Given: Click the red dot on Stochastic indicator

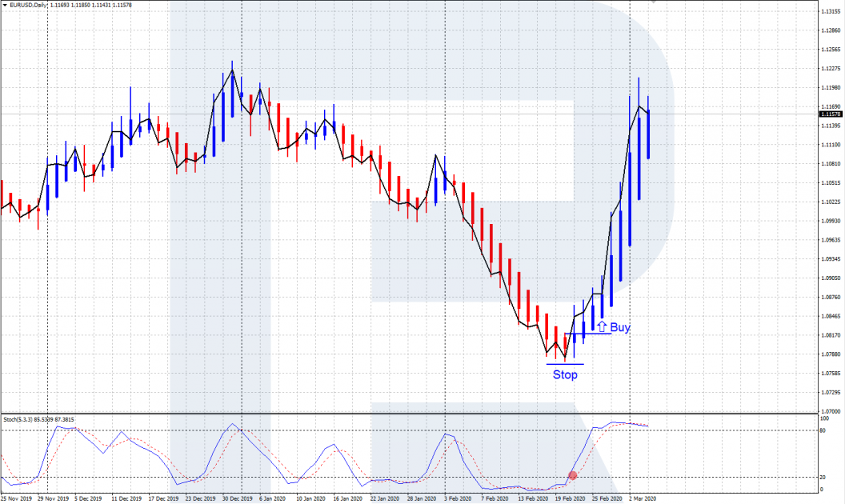Looking at the screenshot, I should 572,475.
